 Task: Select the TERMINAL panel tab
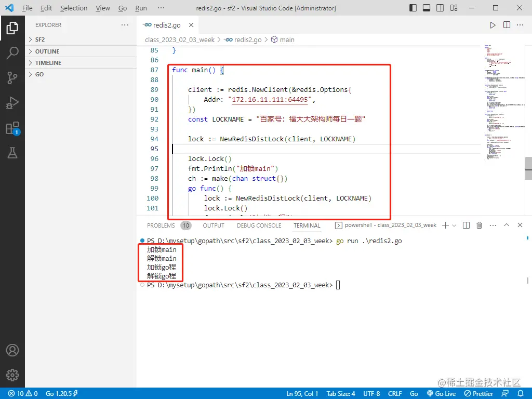coord(307,225)
